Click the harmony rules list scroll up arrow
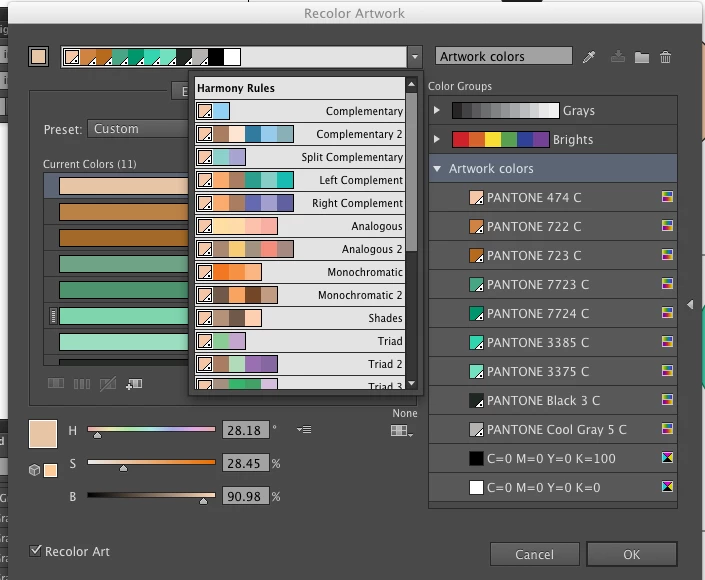705x580 pixels. point(411,84)
